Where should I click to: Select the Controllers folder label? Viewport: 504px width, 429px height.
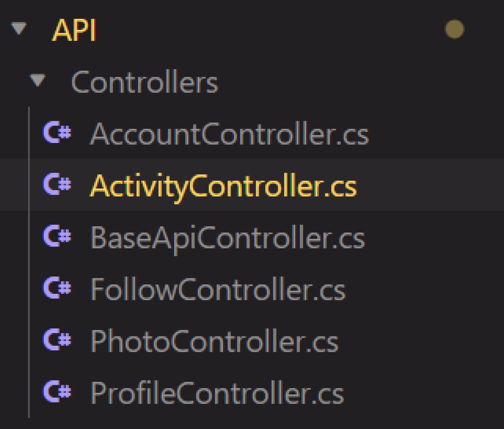coord(145,82)
